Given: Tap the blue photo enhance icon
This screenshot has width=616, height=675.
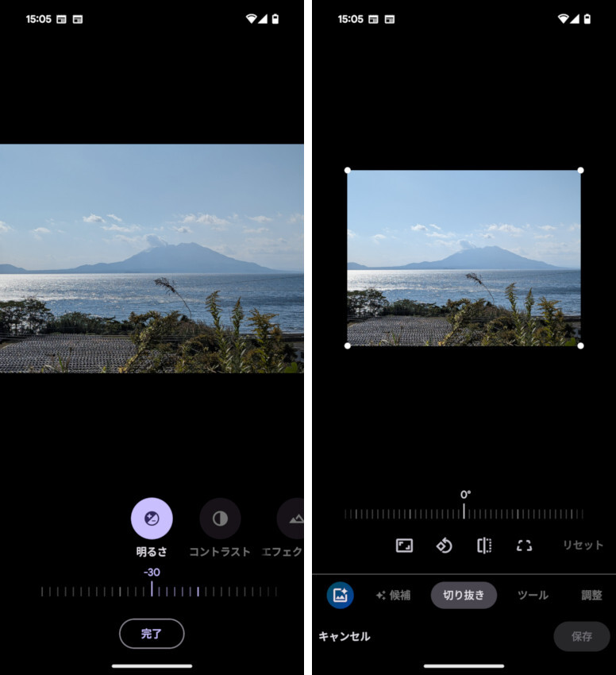Looking at the screenshot, I should click(x=340, y=595).
